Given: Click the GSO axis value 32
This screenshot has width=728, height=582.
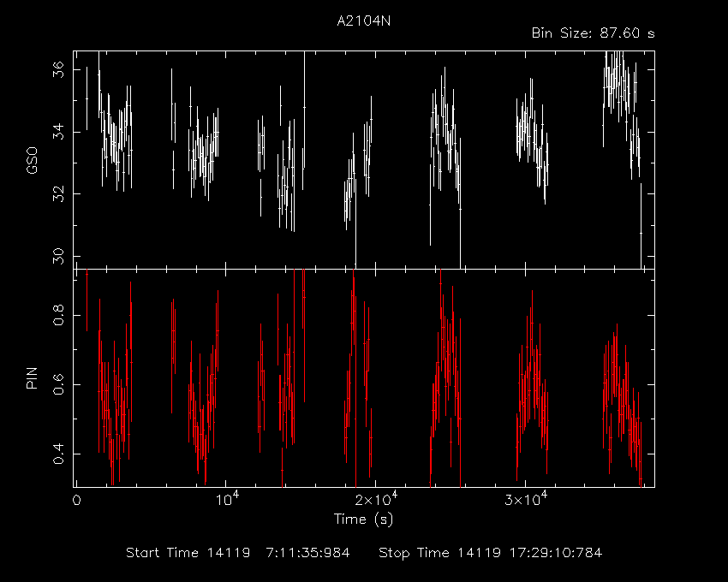Looking at the screenshot, I should 58,194.
